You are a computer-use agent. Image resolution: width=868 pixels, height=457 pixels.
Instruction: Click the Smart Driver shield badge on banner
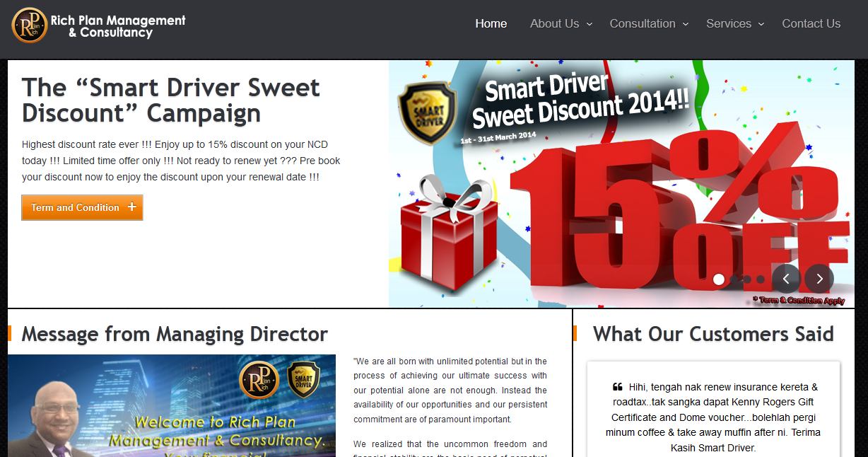(428, 113)
